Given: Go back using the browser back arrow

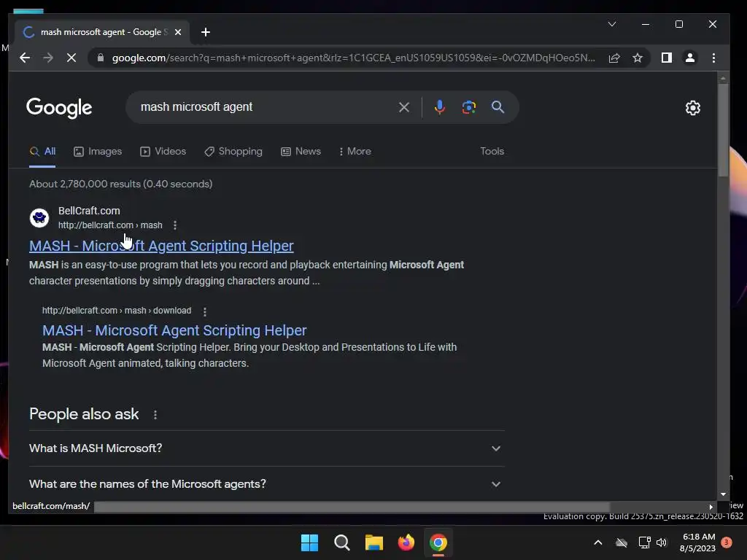Looking at the screenshot, I should click(25, 58).
